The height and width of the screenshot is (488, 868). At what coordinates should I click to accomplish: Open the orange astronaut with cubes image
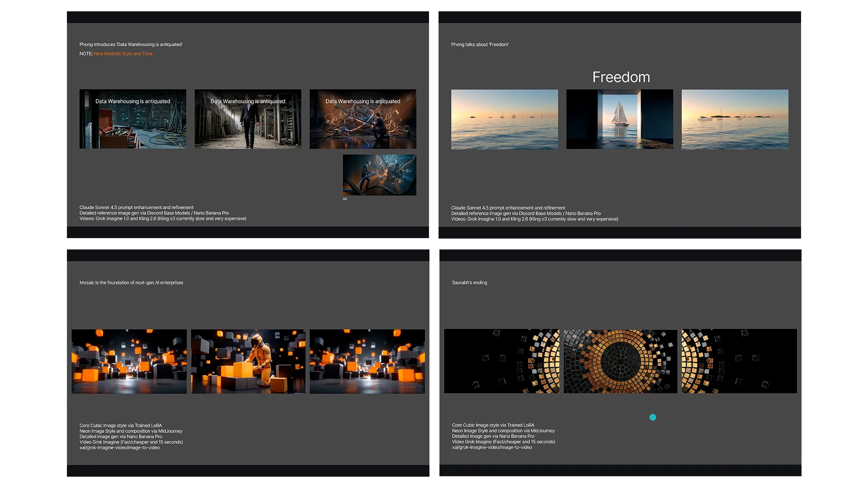(x=248, y=361)
